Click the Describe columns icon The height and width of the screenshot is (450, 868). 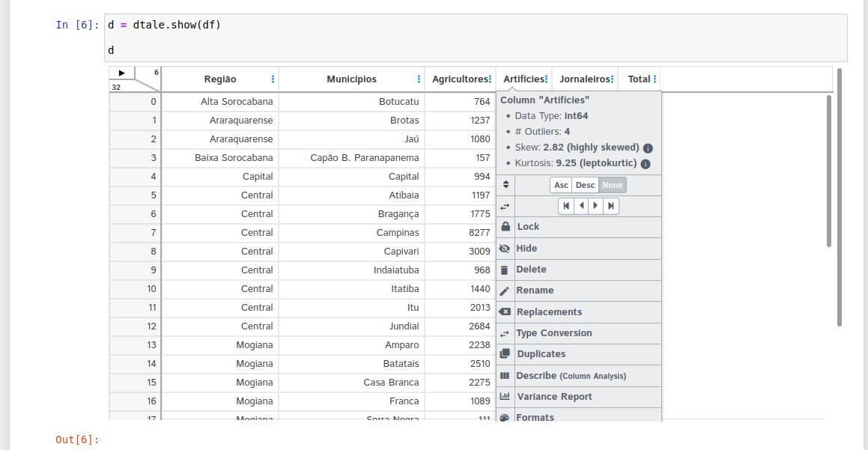tap(504, 375)
